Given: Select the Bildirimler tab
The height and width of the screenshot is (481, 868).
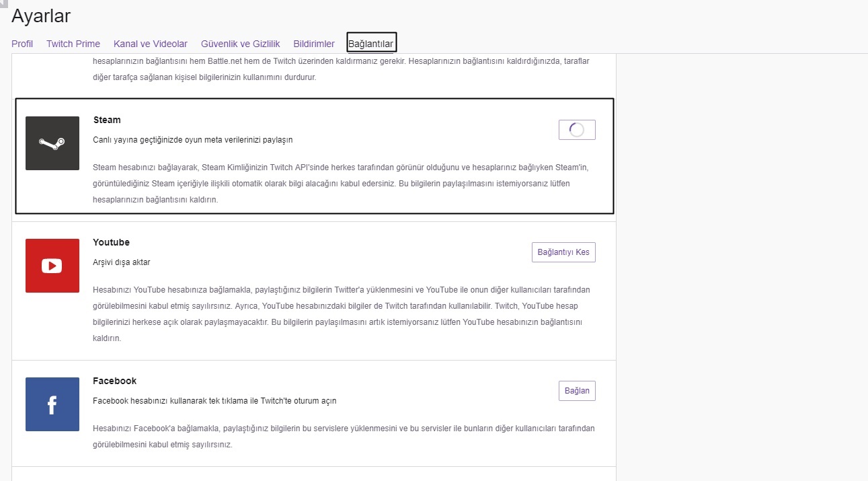Looking at the screenshot, I should (314, 44).
